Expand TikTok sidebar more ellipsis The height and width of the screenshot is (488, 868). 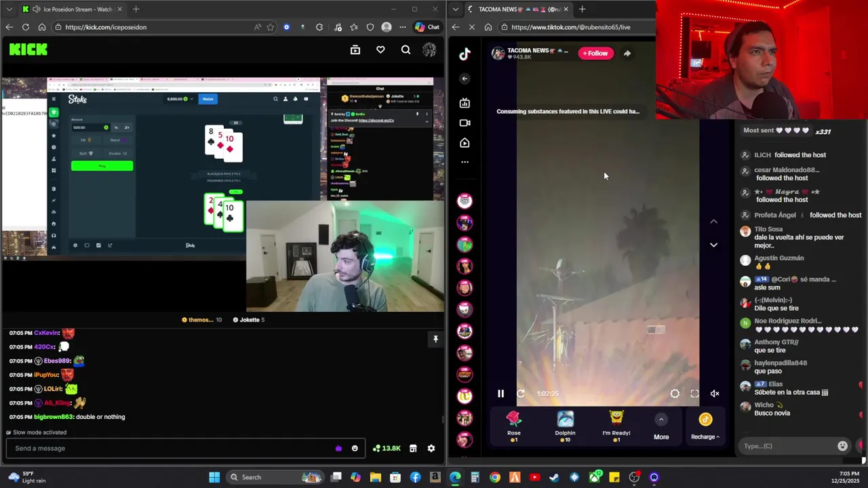pyautogui.click(x=465, y=162)
